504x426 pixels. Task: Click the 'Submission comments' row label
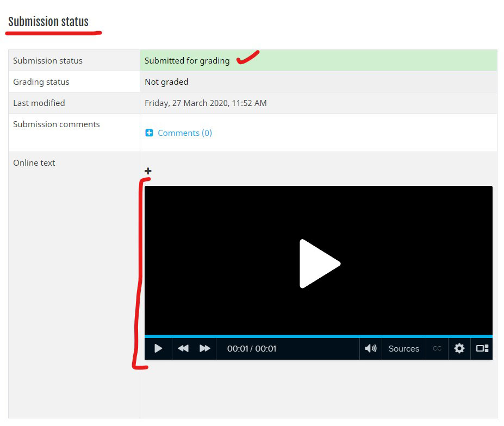coord(56,124)
